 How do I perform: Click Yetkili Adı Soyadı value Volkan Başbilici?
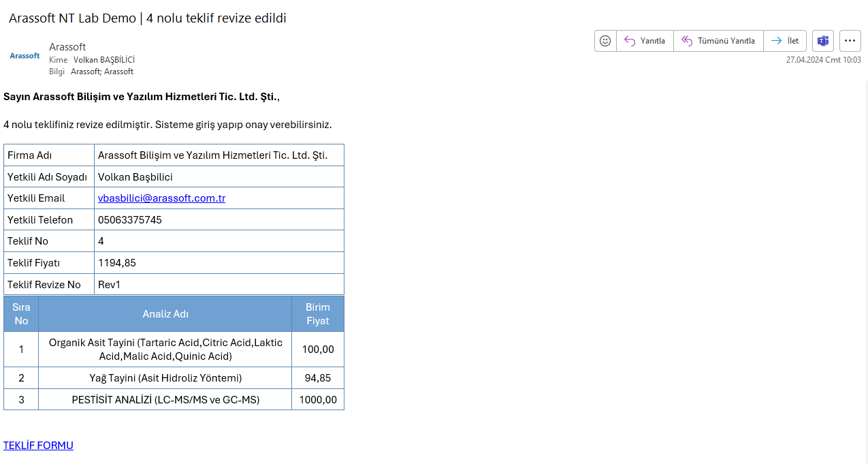(x=135, y=177)
